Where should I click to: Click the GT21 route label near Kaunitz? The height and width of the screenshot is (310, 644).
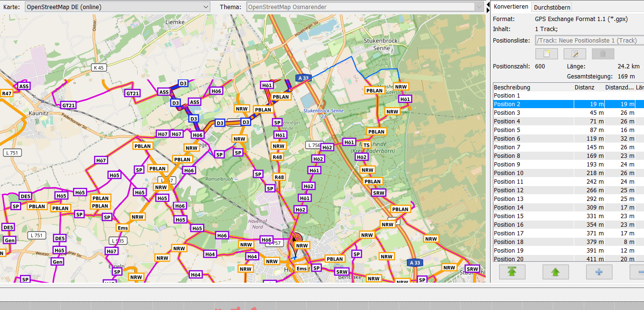68,105
